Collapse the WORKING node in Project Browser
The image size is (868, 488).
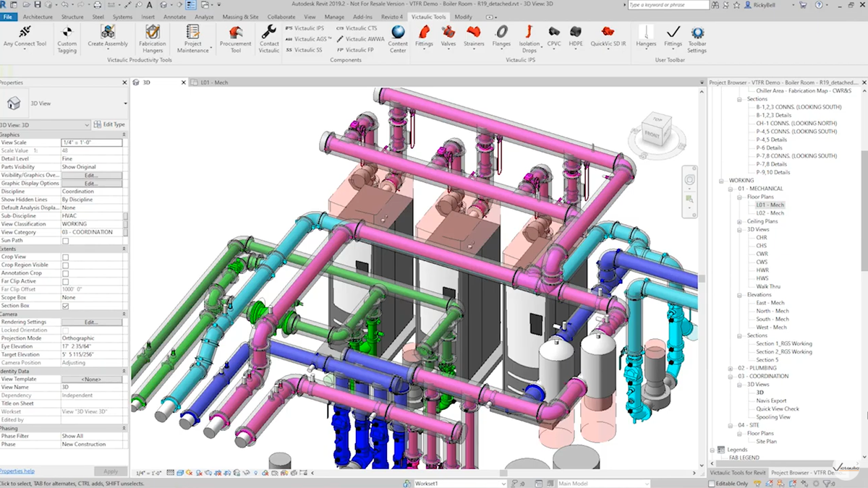(721, 181)
